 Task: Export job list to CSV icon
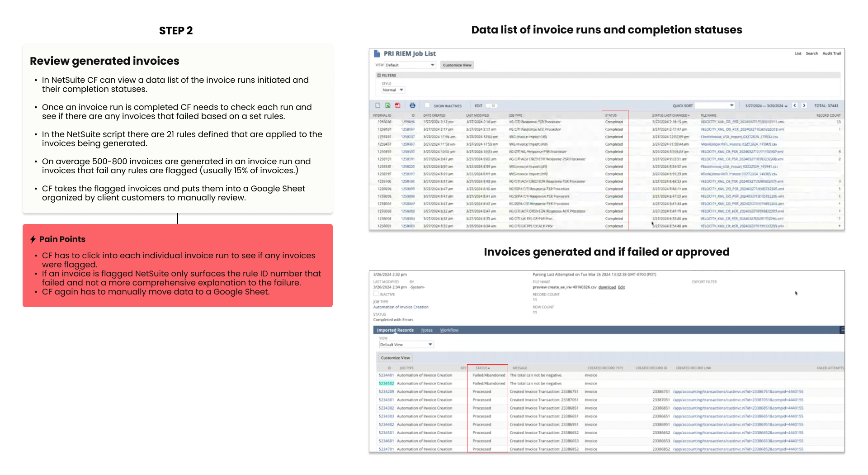tap(378, 105)
